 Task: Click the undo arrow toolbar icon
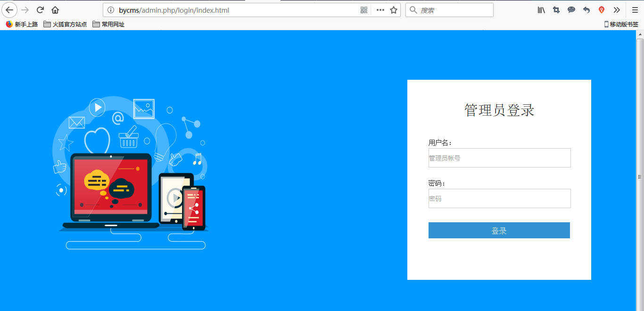[586, 10]
